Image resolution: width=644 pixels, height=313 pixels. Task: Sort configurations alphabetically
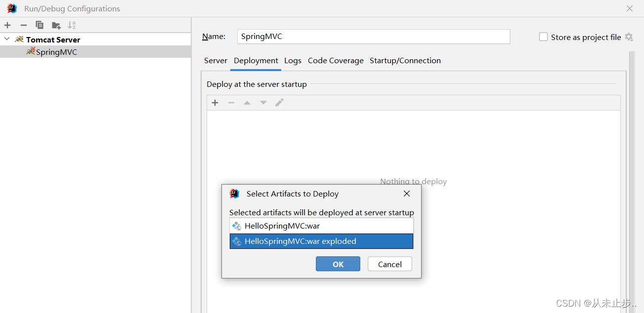tap(72, 25)
